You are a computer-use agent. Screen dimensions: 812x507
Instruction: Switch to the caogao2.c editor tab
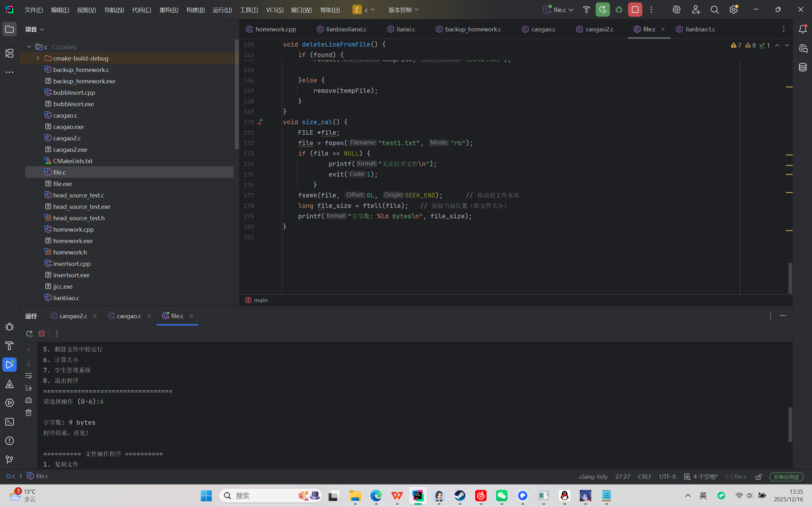(x=599, y=29)
